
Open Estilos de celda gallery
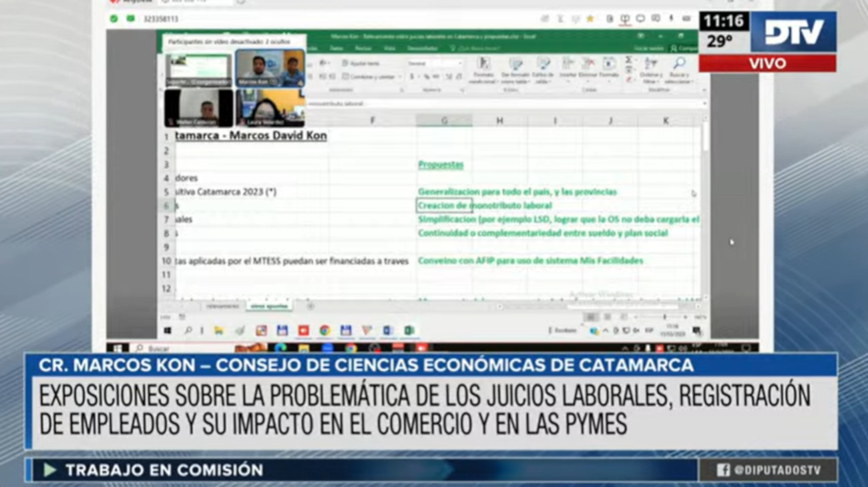point(542,64)
